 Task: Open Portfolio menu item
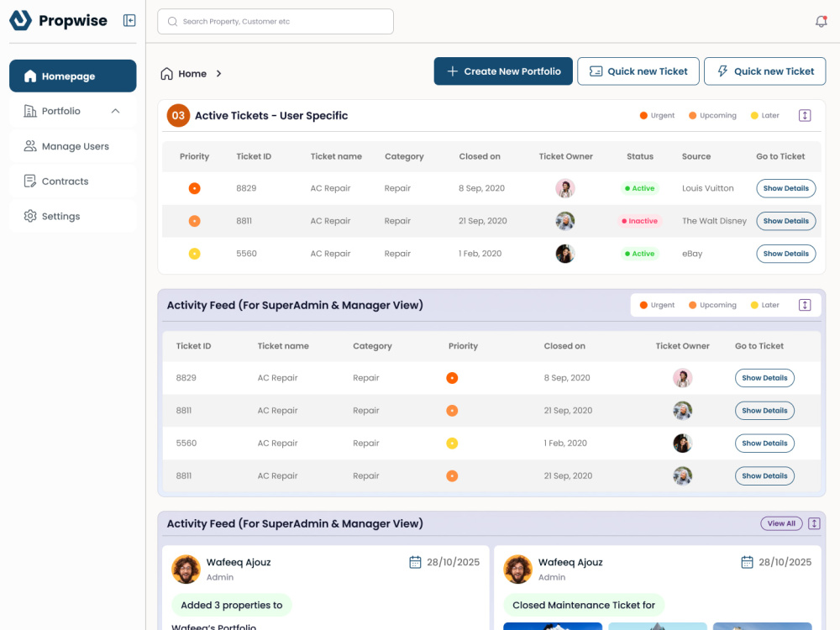(x=73, y=111)
